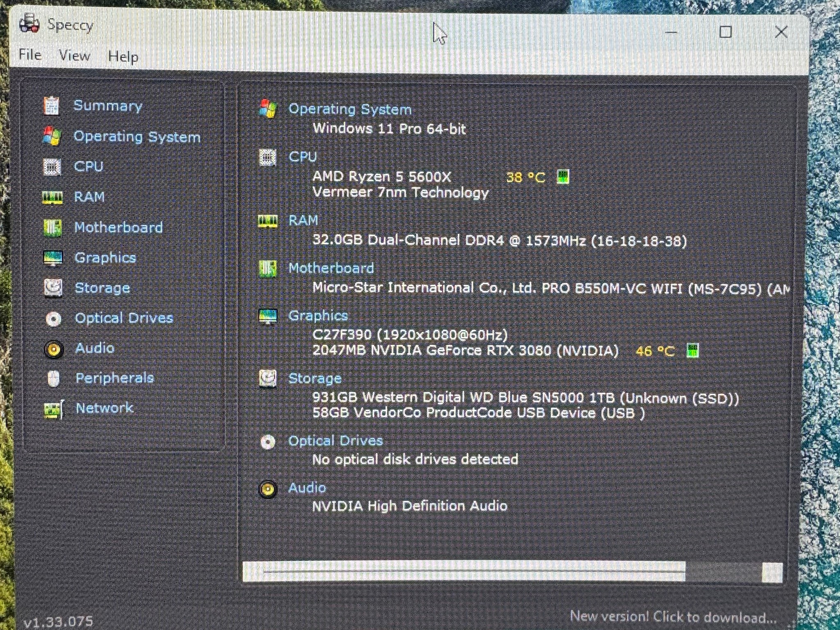The image size is (840, 630).
Task: Click the 'WD Blue SN5000 1TB' storage line
Action: [x=526, y=398]
